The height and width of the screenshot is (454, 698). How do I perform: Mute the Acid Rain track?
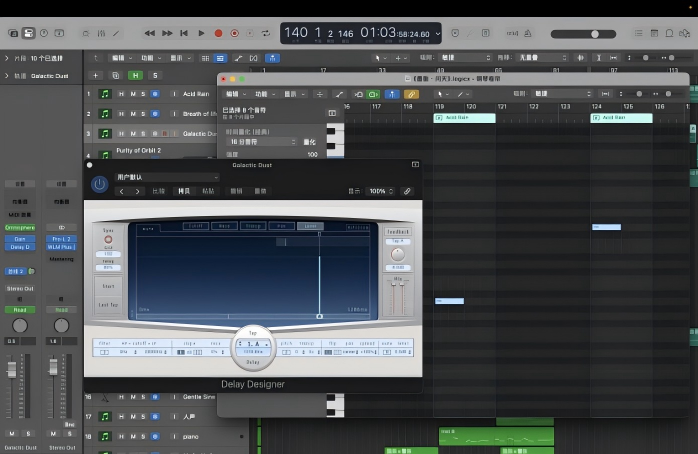point(132,94)
